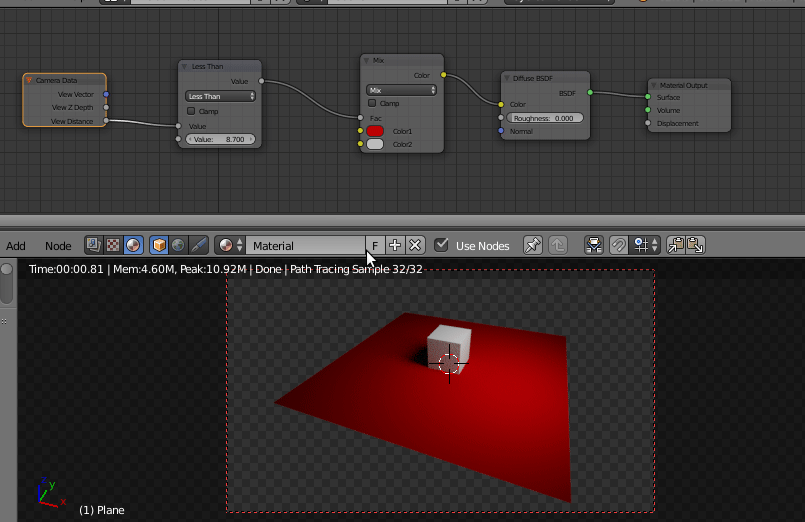Click Mix node Color output socket
Viewport: 805px width, 522px height.
(444, 75)
